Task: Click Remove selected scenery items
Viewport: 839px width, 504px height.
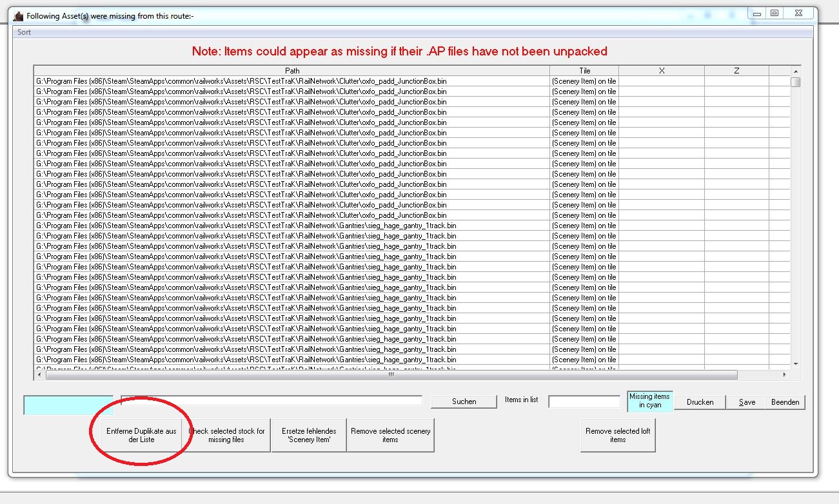Action: pos(391,435)
